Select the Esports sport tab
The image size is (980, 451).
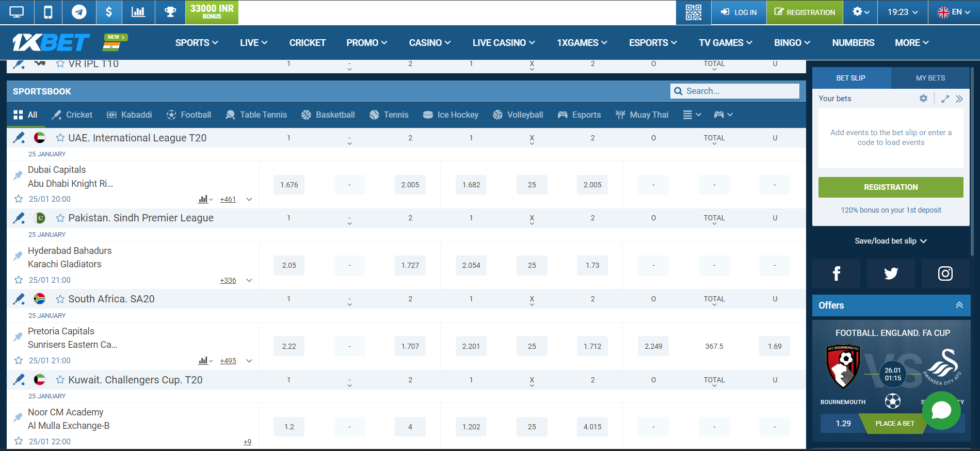click(x=579, y=115)
